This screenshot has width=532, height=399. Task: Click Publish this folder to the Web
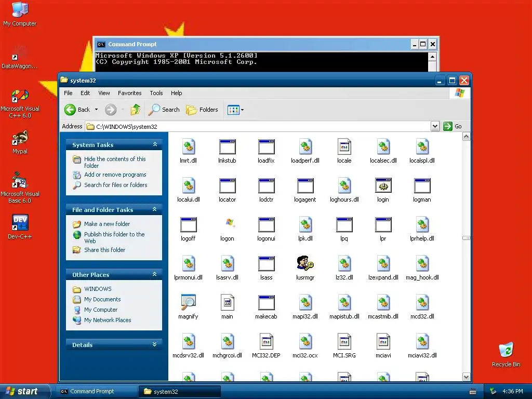coord(114,237)
